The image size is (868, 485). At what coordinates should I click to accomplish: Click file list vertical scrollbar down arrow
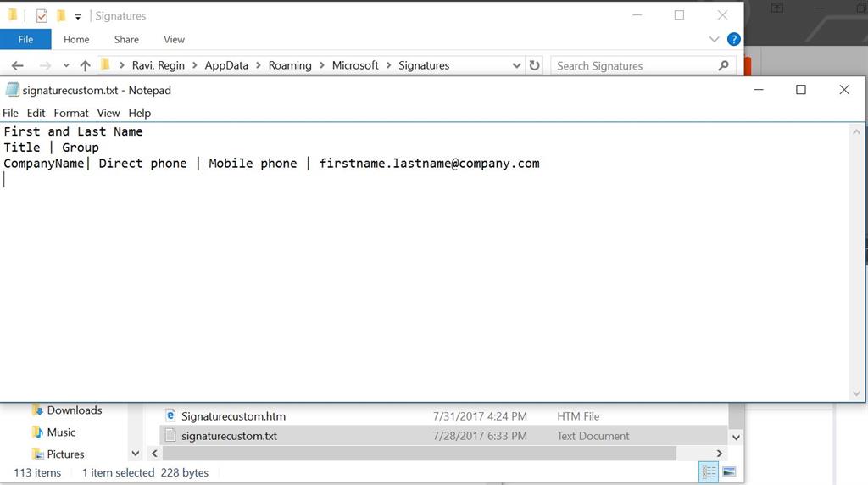point(736,437)
